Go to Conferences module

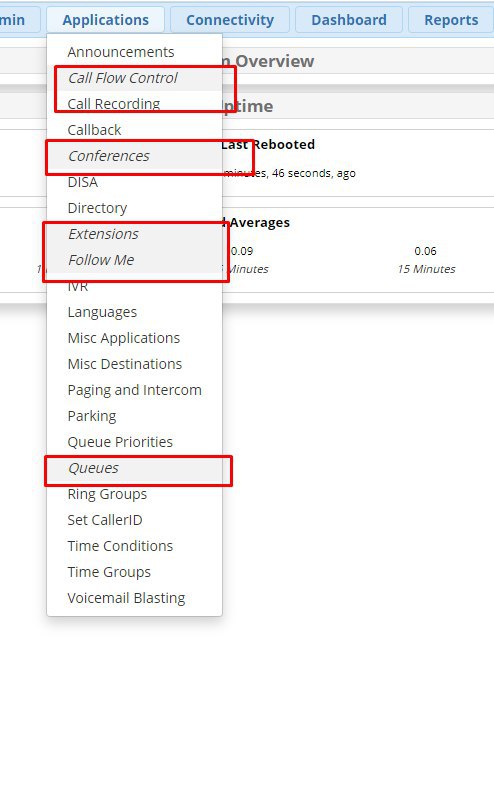(134, 156)
